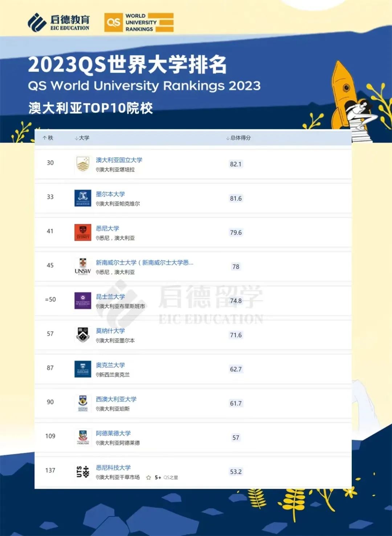Click the 澳大利亚干草市场 location text
This screenshot has width=392, height=536.
[x=118, y=477]
